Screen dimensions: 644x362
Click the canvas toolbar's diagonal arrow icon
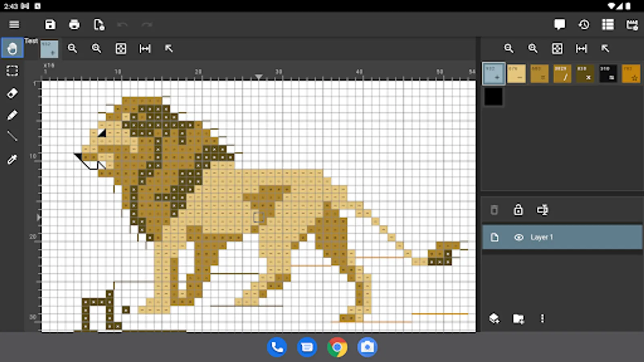(169, 49)
